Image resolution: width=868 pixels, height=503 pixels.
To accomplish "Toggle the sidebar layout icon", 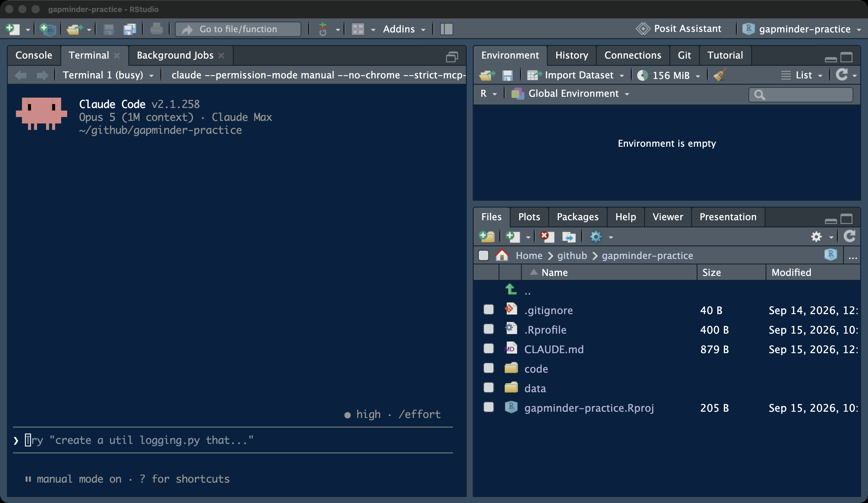I will pyautogui.click(x=446, y=29).
